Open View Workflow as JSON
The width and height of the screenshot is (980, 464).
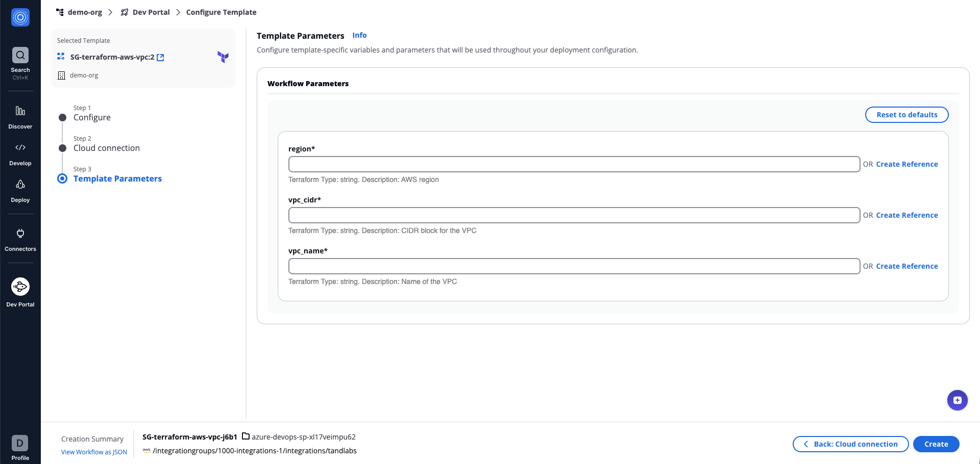(x=93, y=452)
